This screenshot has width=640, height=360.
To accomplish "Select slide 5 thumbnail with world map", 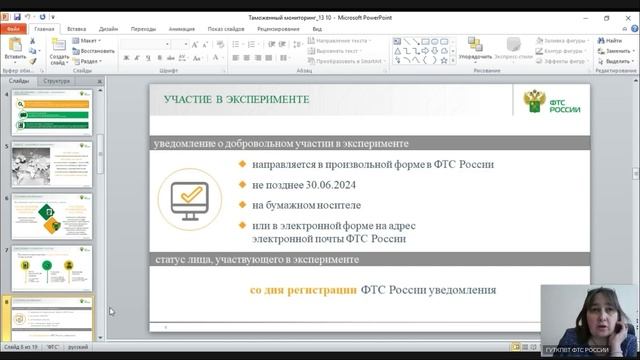I will tap(52, 164).
